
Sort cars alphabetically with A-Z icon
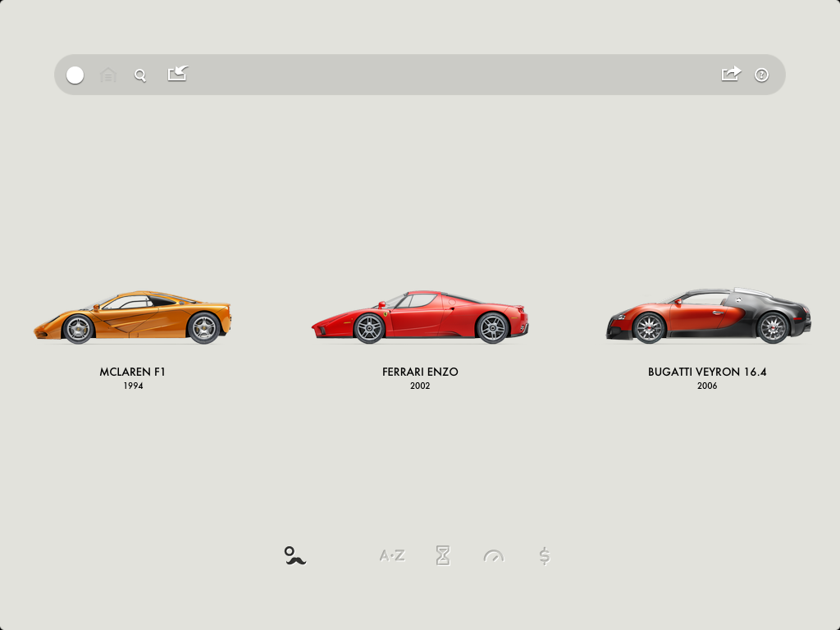[x=392, y=556]
